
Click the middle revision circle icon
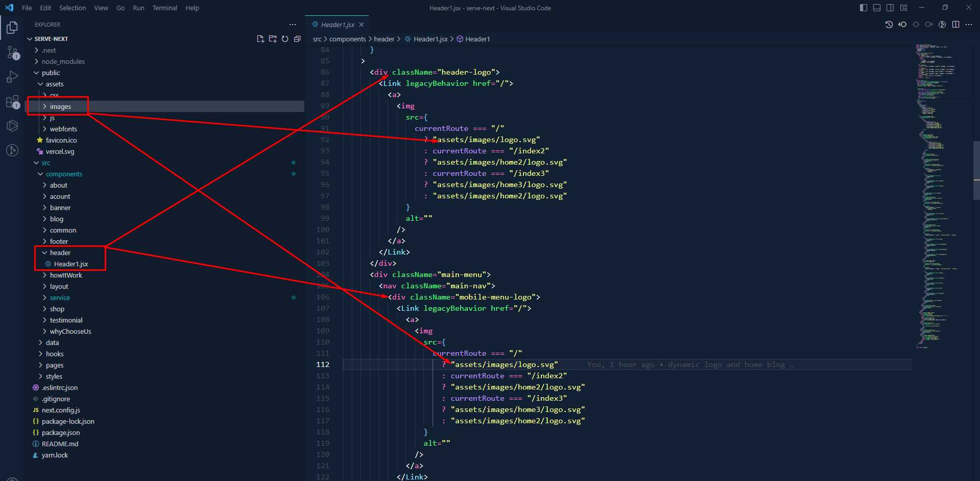pyautogui.click(x=916, y=25)
